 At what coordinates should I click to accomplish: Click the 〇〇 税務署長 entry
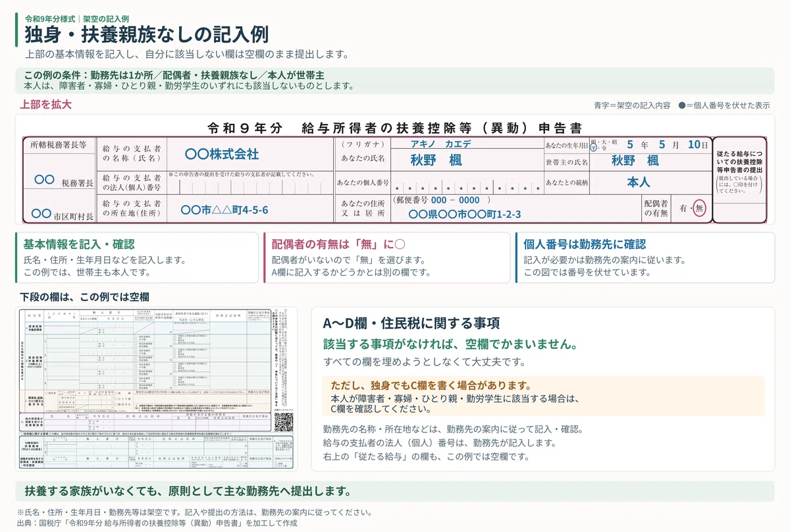[63, 180]
